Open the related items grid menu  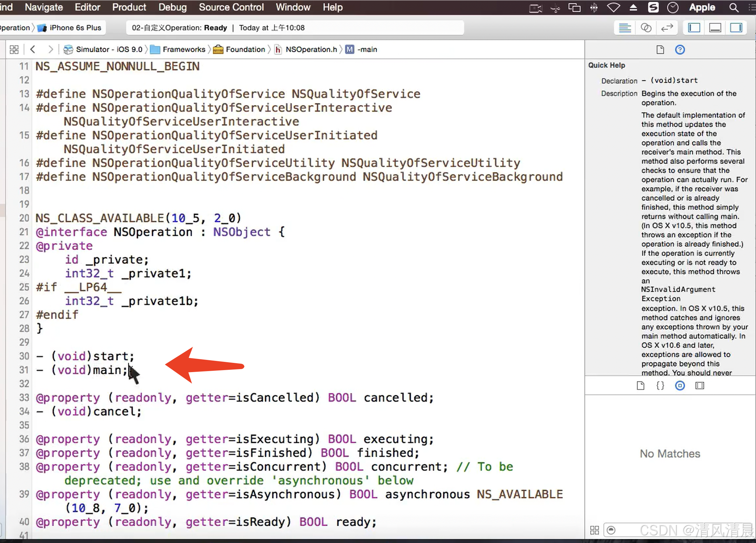pyautogui.click(x=14, y=49)
